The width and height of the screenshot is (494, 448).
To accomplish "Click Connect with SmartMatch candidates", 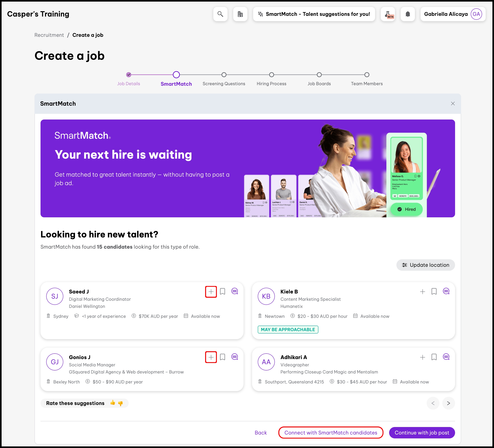I will click(331, 433).
